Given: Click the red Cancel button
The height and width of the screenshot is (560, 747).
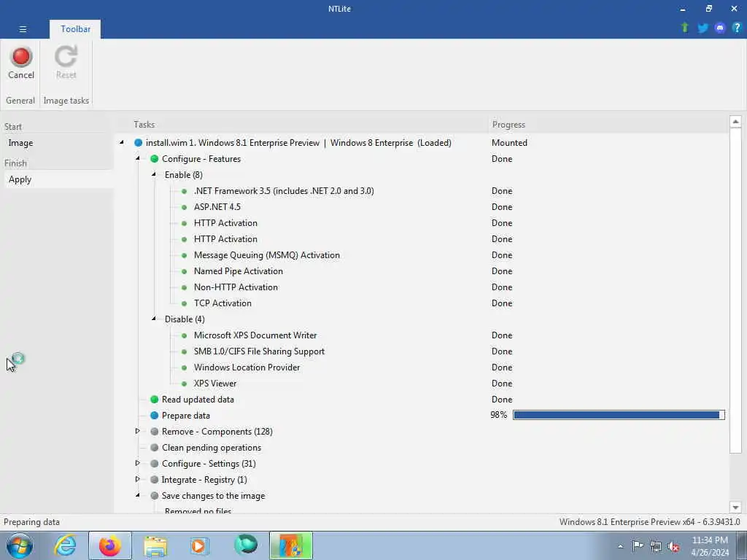Looking at the screenshot, I should point(21,63).
